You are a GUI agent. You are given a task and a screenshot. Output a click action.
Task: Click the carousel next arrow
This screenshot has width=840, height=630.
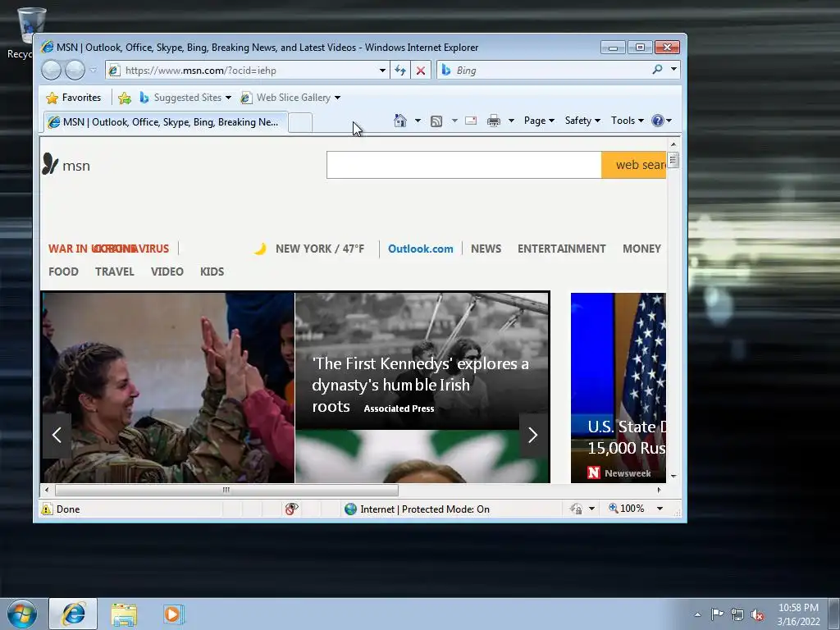click(532, 435)
